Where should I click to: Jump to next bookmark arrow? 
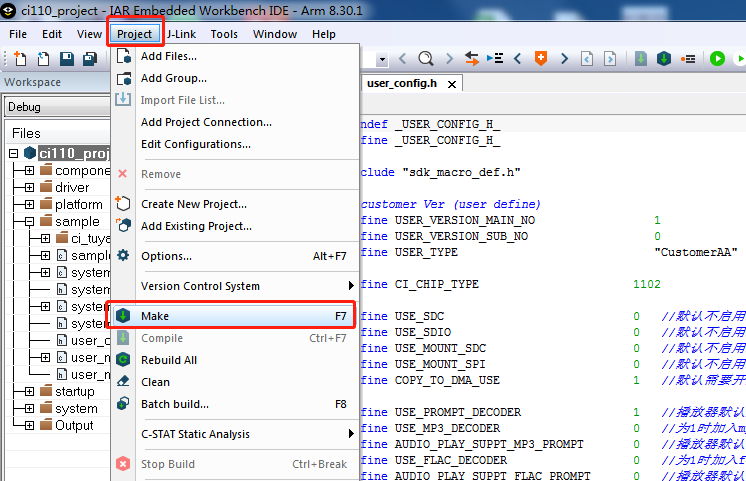[x=564, y=59]
